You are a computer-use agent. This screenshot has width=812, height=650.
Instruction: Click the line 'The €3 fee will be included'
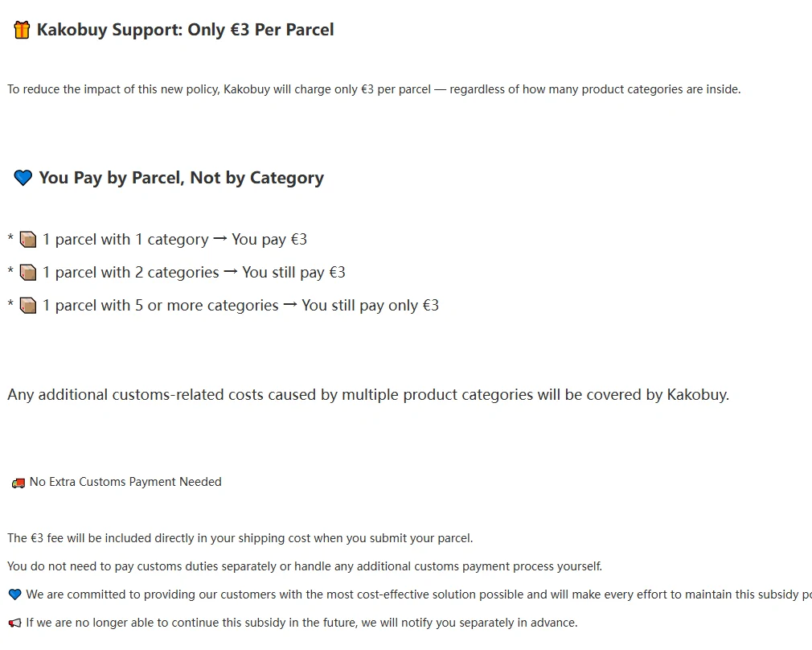tap(240, 538)
